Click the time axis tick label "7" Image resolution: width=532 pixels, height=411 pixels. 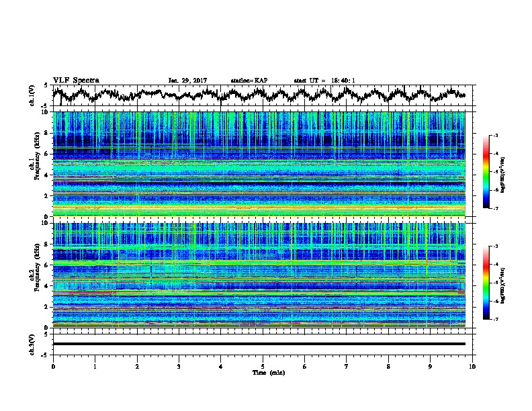pyautogui.click(x=347, y=367)
